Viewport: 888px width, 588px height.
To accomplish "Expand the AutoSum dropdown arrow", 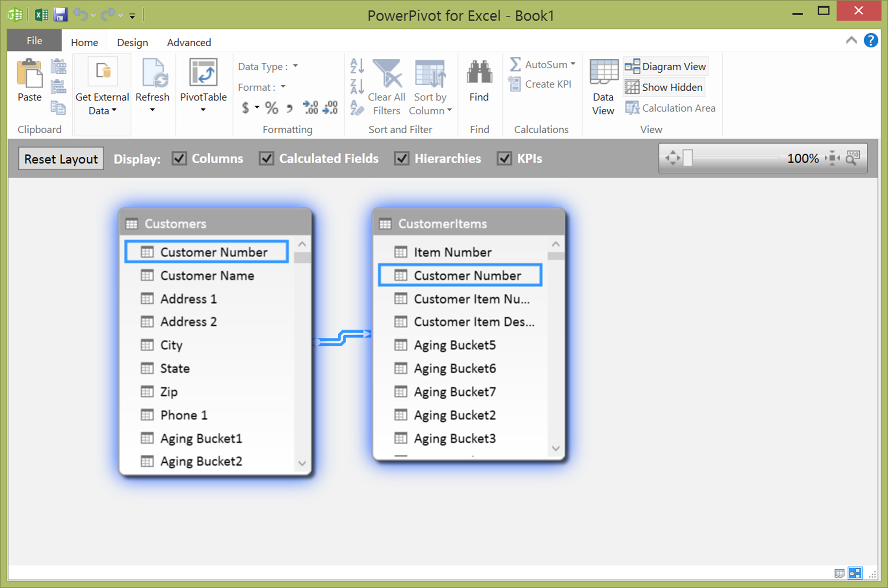I will click(573, 64).
